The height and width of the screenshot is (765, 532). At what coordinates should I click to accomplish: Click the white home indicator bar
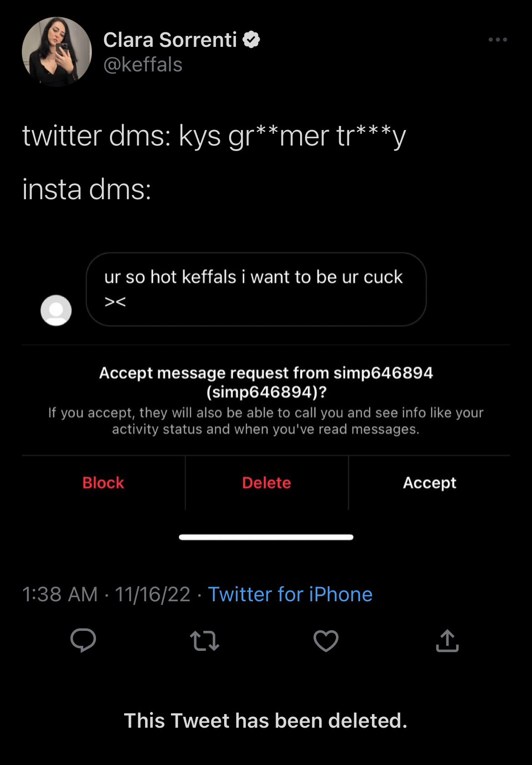(x=266, y=537)
